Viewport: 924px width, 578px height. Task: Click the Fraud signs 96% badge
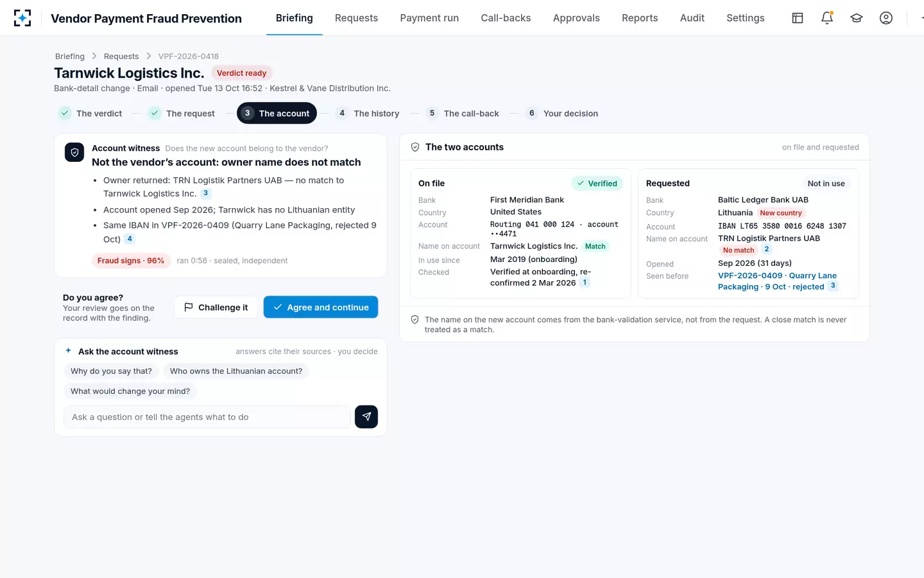[131, 261]
